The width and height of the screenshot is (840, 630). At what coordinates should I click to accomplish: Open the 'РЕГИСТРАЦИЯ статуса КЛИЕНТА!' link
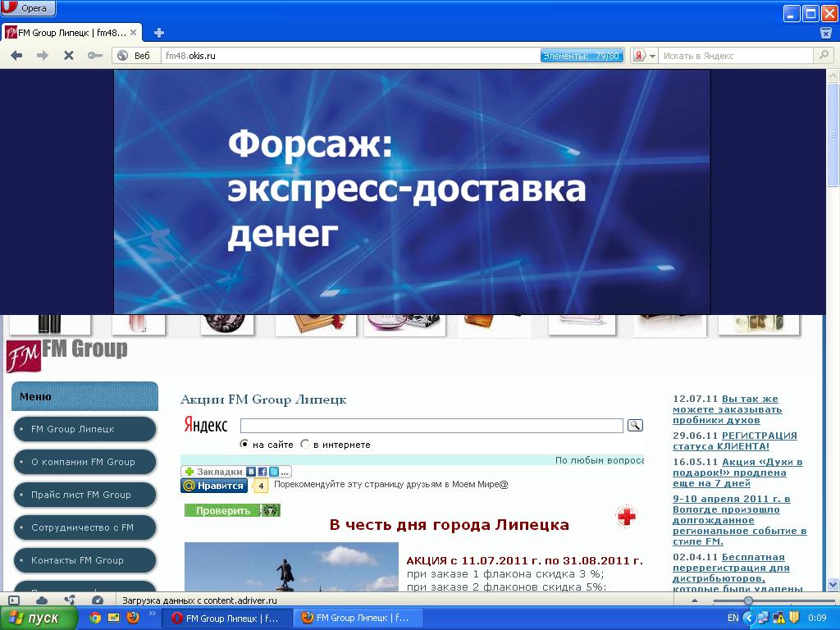734,441
